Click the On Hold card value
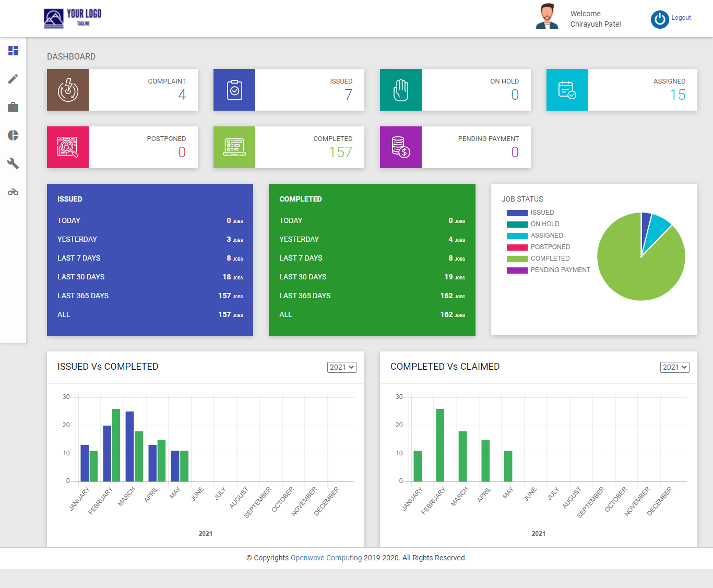The image size is (713, 588). point(515,95)
